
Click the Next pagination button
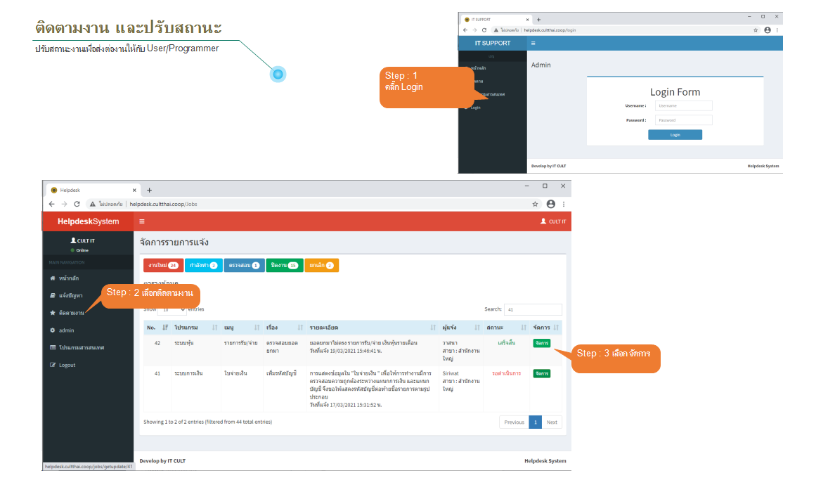[552, 422]
